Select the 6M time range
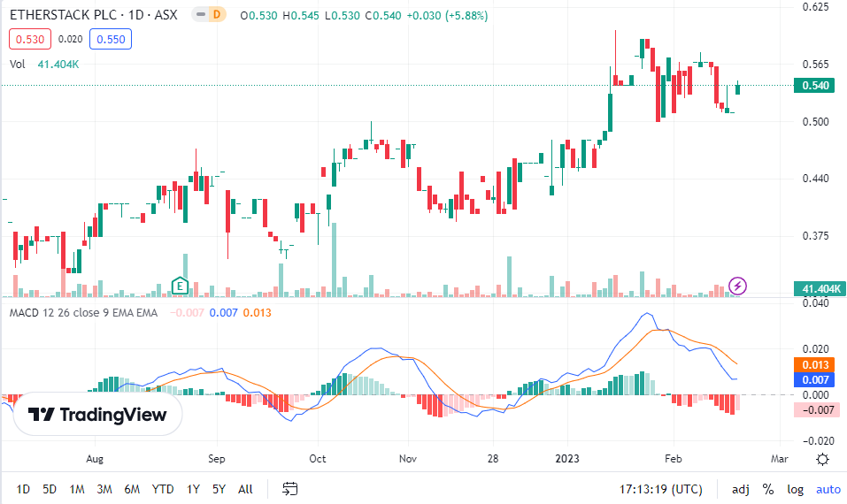Viewport: 847px width, 504px height. coord(132,489)
